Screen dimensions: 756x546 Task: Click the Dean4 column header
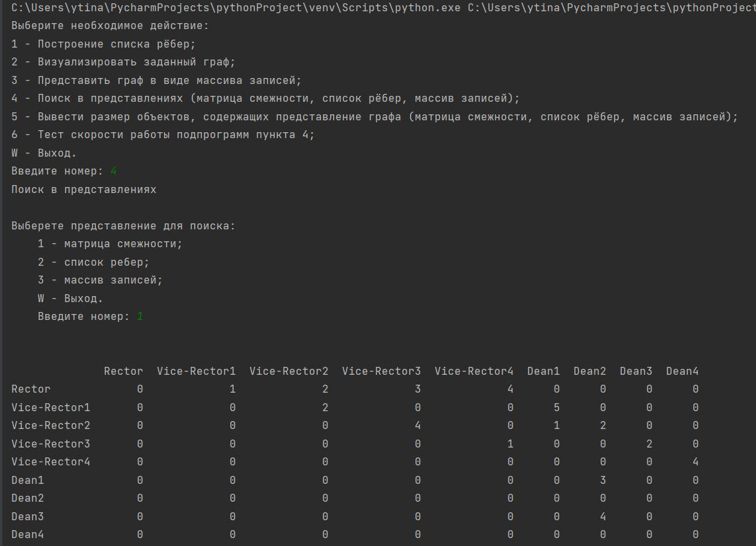(x=682, y=371)
